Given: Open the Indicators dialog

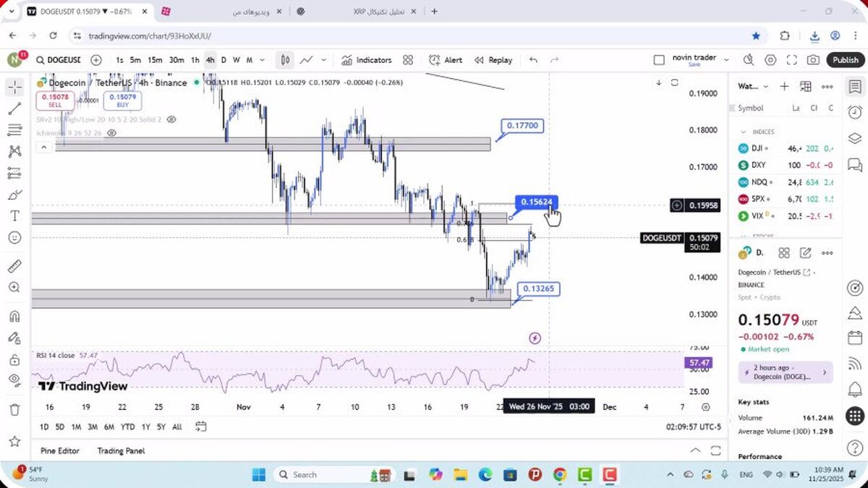Looking at the screenshot, I should [x=366, y=60].
